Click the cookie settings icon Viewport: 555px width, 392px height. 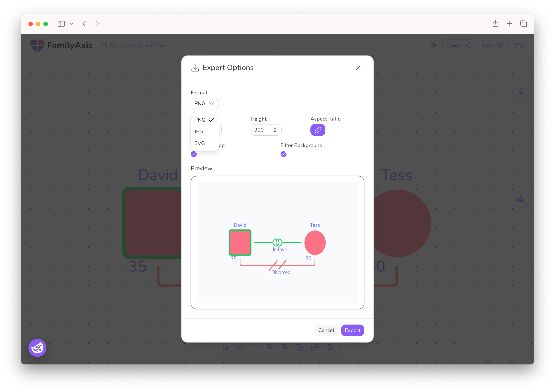pyautogui.click(x=37, y=348)
